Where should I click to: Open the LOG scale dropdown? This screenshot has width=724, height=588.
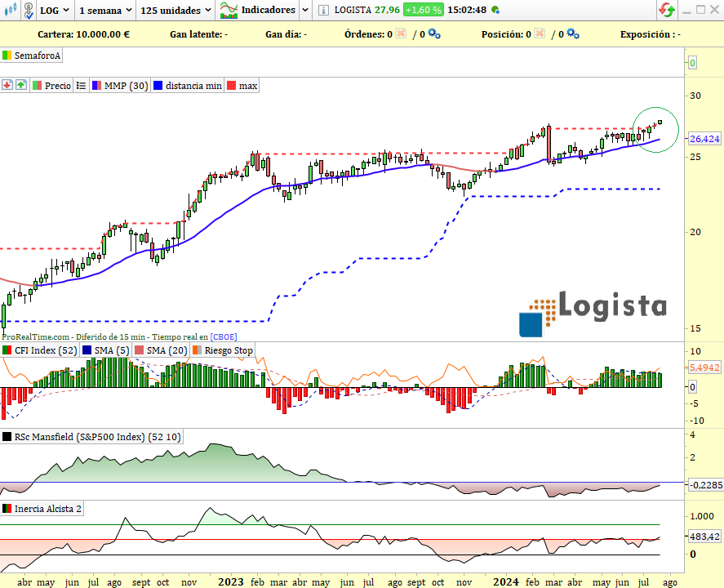55,10
